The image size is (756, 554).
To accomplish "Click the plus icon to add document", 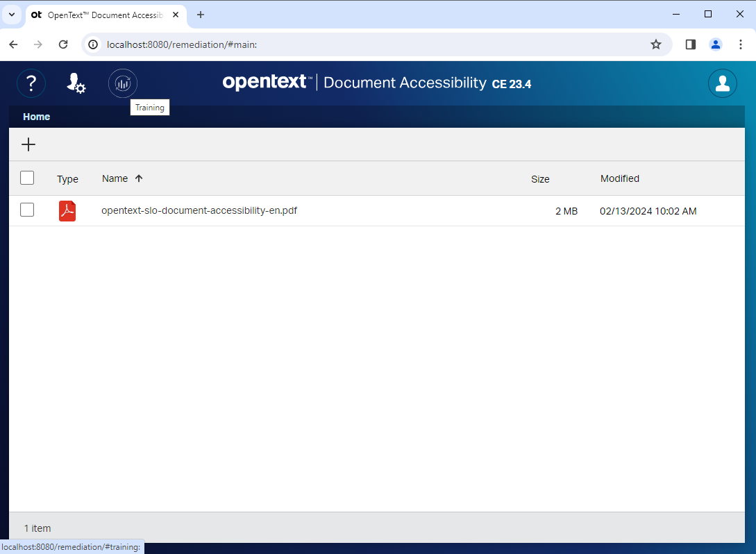I will click(28, 144).
